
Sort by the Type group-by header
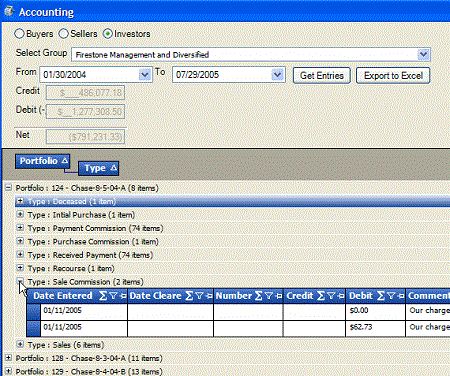tap(99, 168)
